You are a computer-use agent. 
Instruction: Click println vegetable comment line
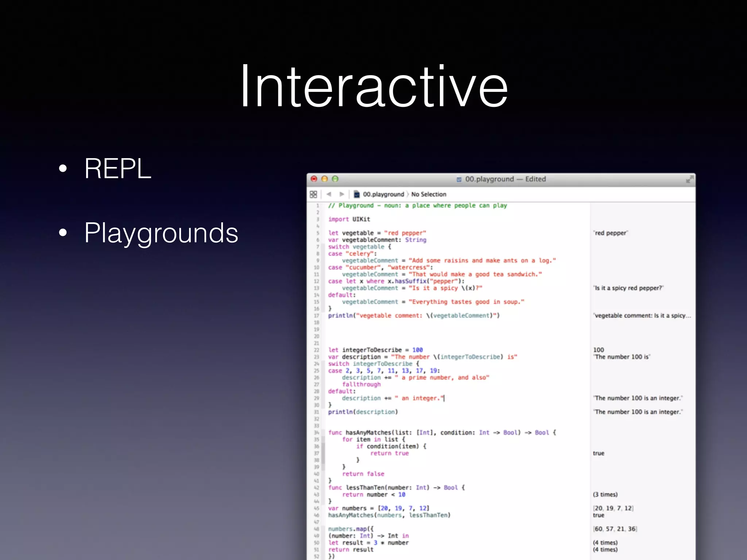(414, 316)
